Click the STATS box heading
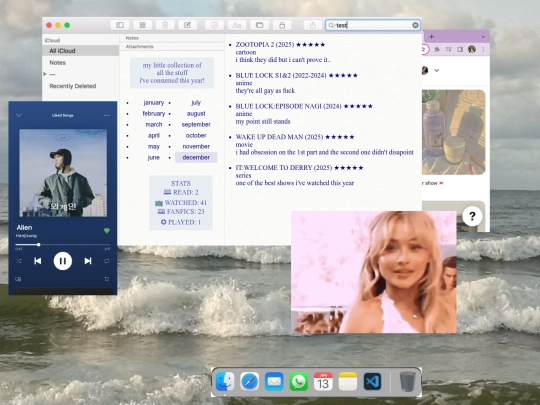Screen dimensions: 540x405 (x=181, y=184)
